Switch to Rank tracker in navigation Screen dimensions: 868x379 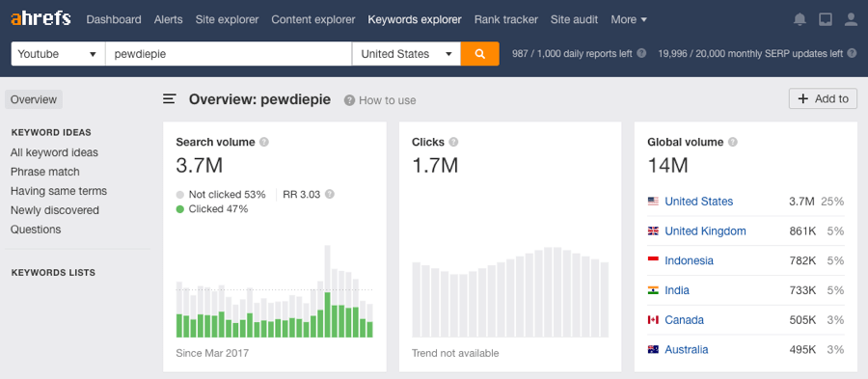click(506, 19)
